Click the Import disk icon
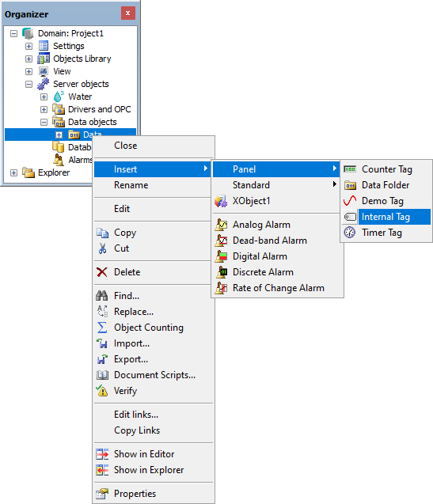Viewport: 433px width, 504px height. click(x=102, y=343)
